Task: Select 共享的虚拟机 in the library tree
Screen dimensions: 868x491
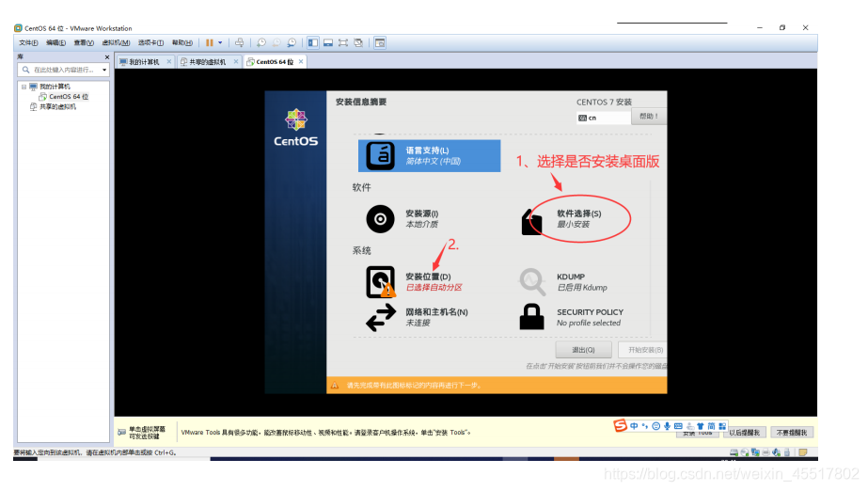Action: (57, 107)
